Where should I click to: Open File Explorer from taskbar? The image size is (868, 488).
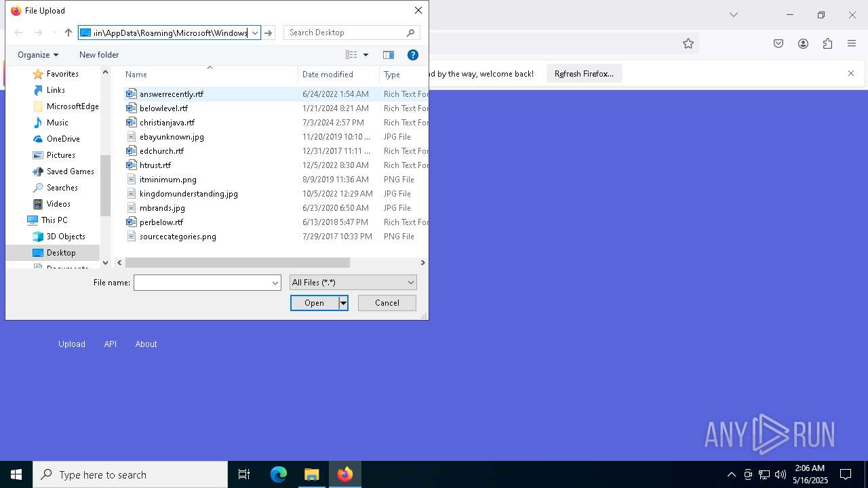click(312, 474)
